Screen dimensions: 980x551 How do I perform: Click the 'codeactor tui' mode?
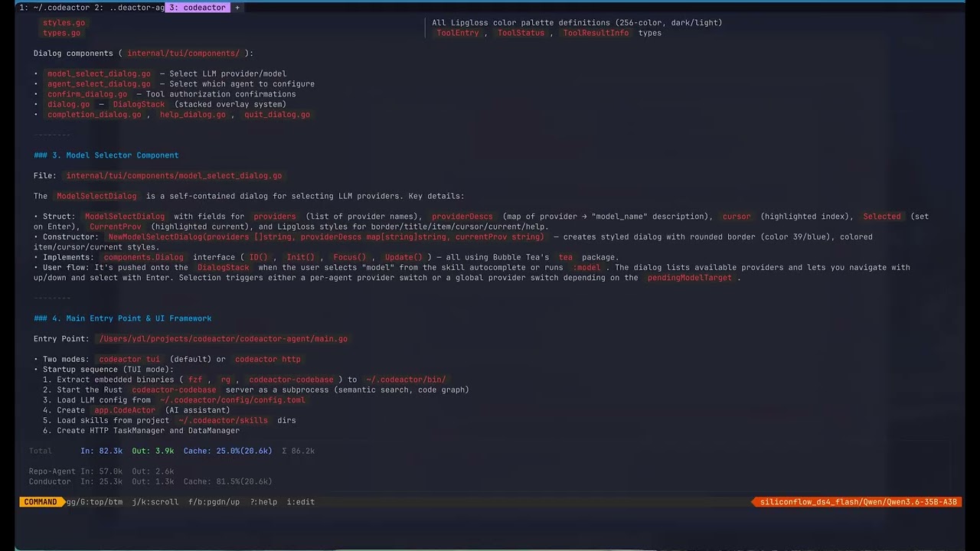pos(129,359)
